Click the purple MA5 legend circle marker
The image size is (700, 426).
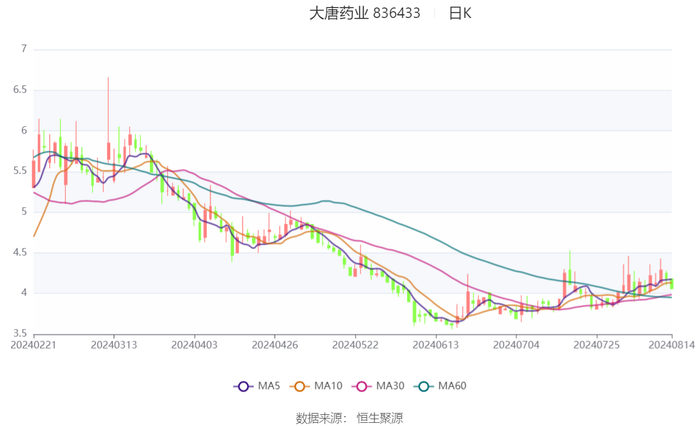[243, 386]
